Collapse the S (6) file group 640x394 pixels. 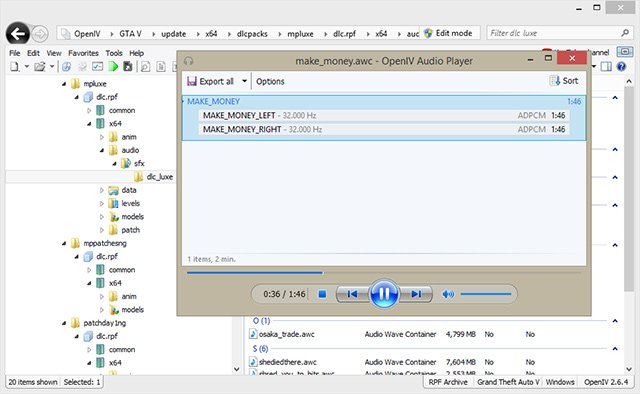615,349
